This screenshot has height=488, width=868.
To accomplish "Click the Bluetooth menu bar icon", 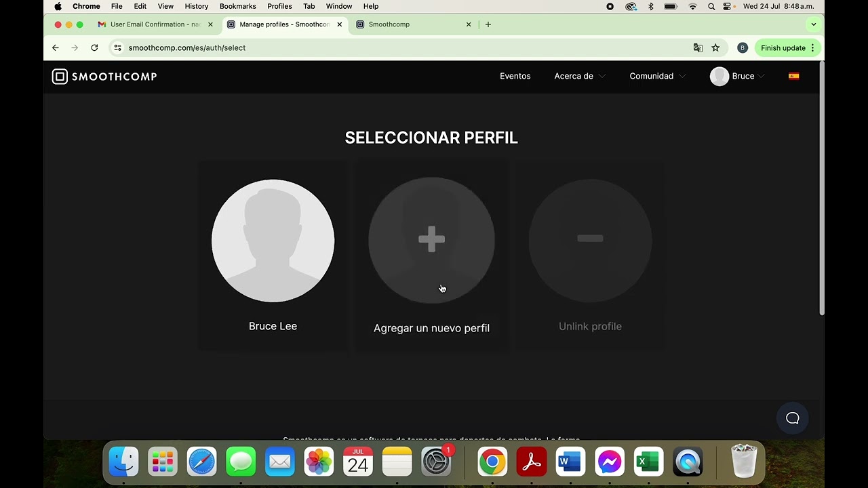I will point(651,6).
